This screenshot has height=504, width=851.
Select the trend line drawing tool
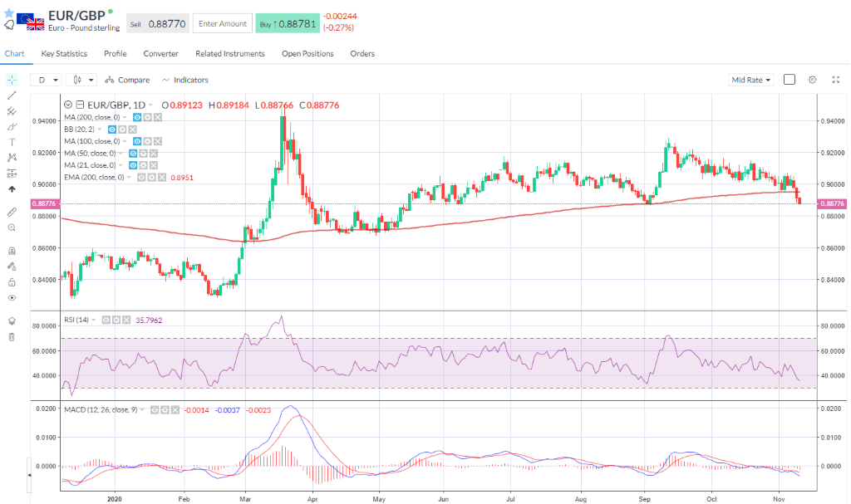coord(12,95)
